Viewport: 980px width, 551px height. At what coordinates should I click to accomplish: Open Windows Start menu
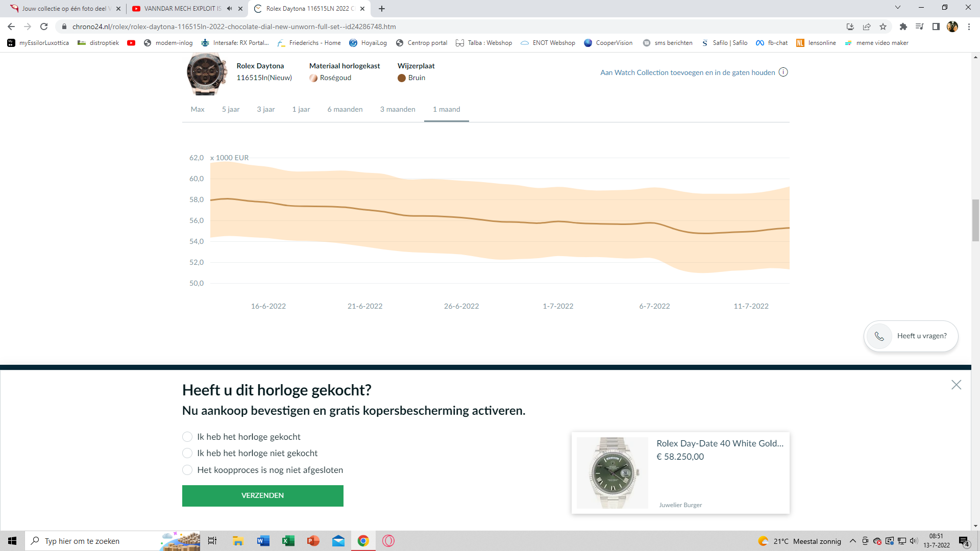click(x=12, y=541)
